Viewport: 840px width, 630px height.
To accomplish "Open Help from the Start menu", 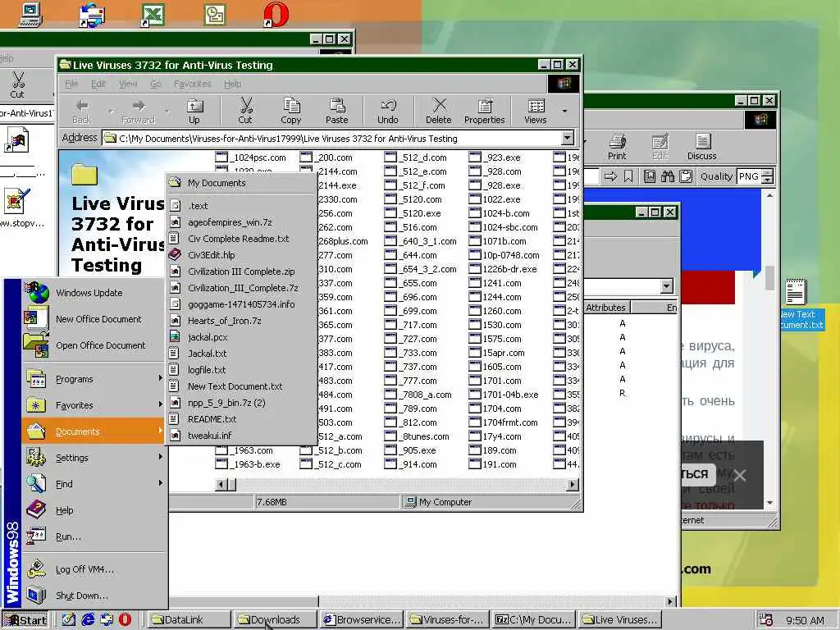I will click(x=64, y=510).
